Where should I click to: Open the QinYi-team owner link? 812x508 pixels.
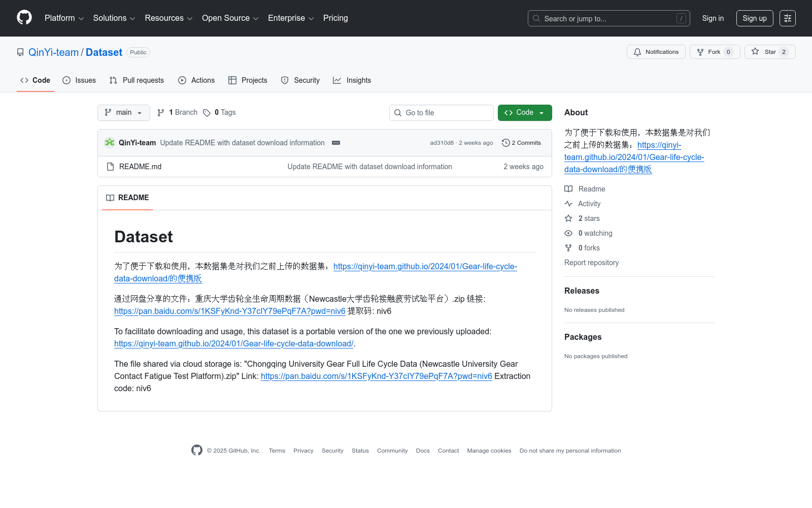coord(53,52)
